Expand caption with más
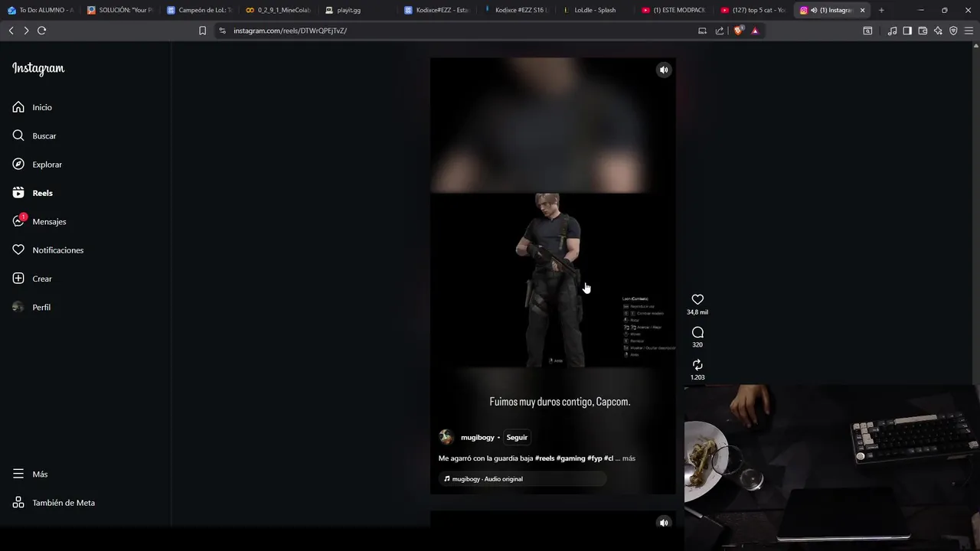980x551 pixels. (629, 458)
